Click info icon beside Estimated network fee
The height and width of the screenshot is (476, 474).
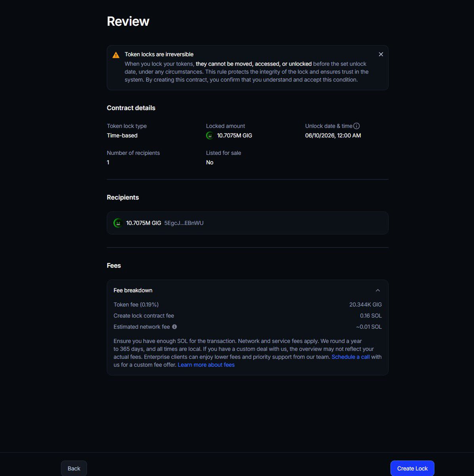(x=174, y=327)
